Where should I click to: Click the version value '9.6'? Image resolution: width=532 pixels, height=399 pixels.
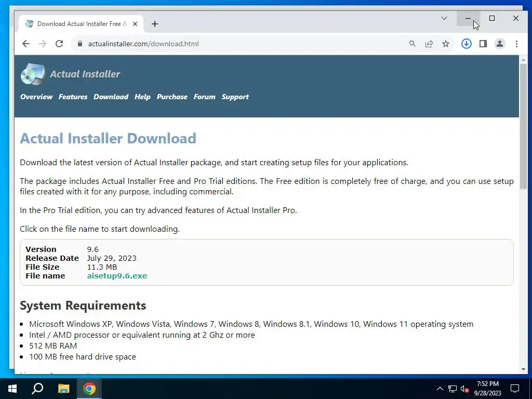click(x=92, y=249)
